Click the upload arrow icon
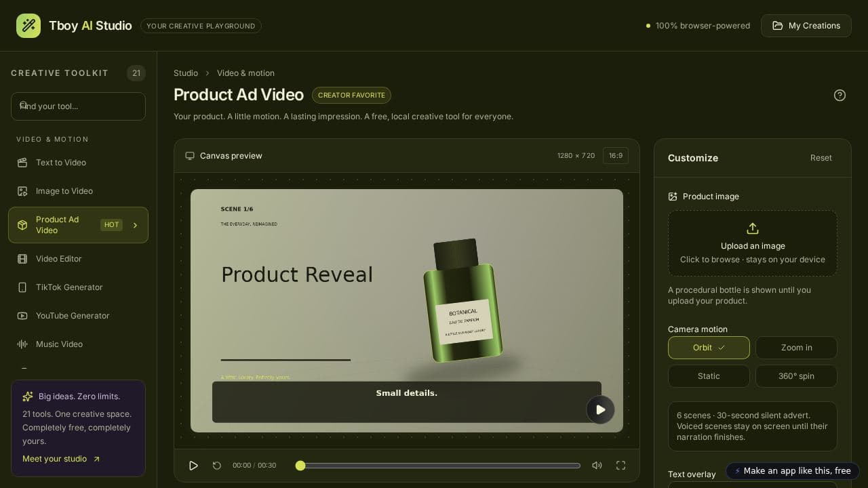The height and width of the screenshot is (488, 868). pyautogui.click(x=753, y=228)
